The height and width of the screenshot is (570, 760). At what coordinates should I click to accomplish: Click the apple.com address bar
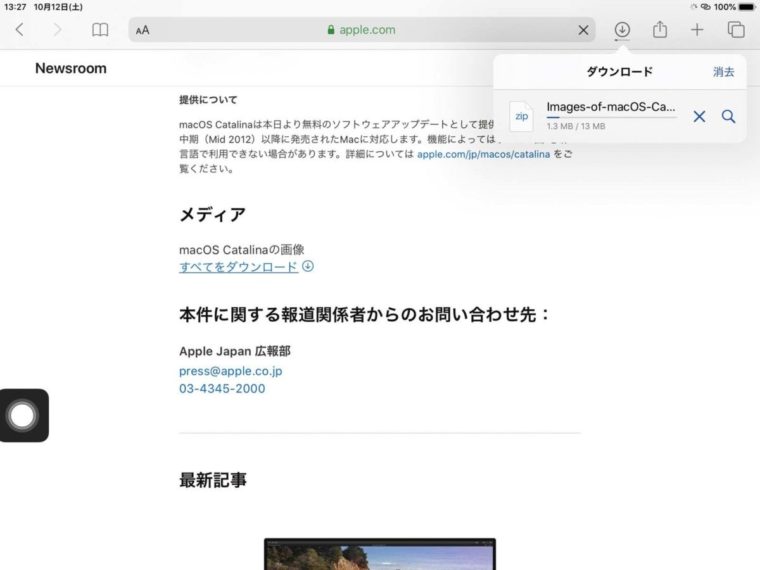pos(362,30)
